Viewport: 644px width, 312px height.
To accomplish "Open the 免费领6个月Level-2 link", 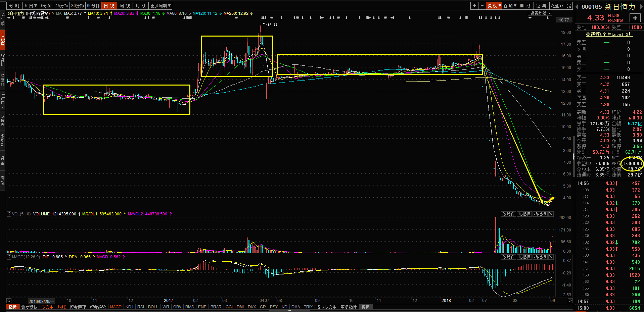I will [x=609, y=34].
